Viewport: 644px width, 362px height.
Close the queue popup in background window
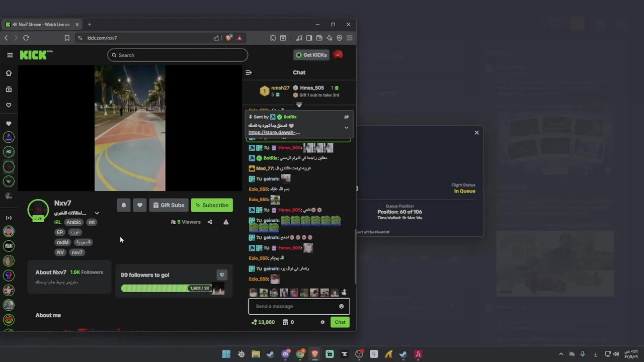(476, 133)
